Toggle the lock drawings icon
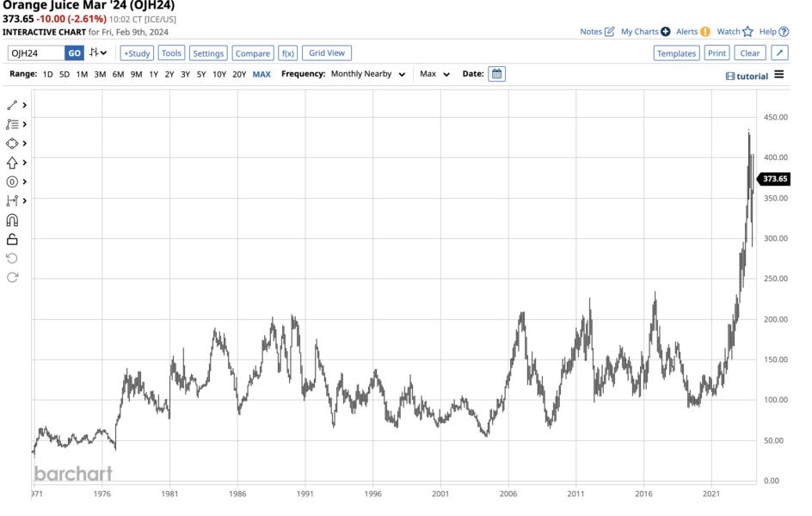 [x=12, y=239]
